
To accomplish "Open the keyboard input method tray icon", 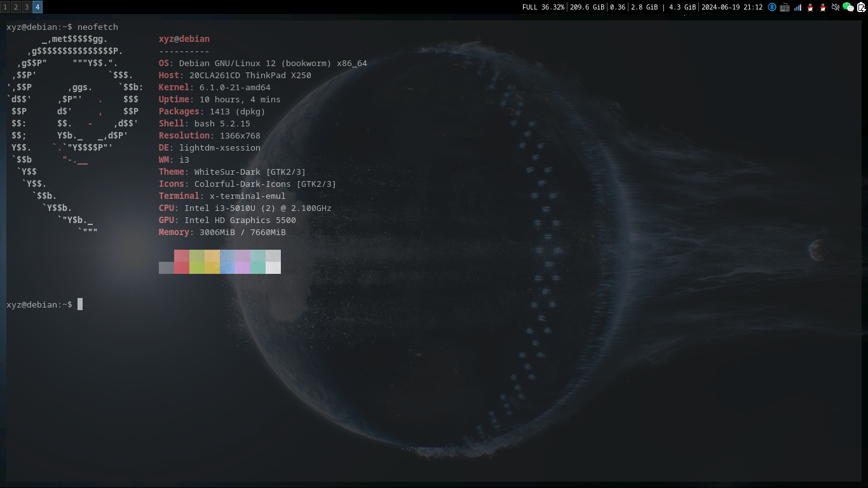I will click(785, 7).
